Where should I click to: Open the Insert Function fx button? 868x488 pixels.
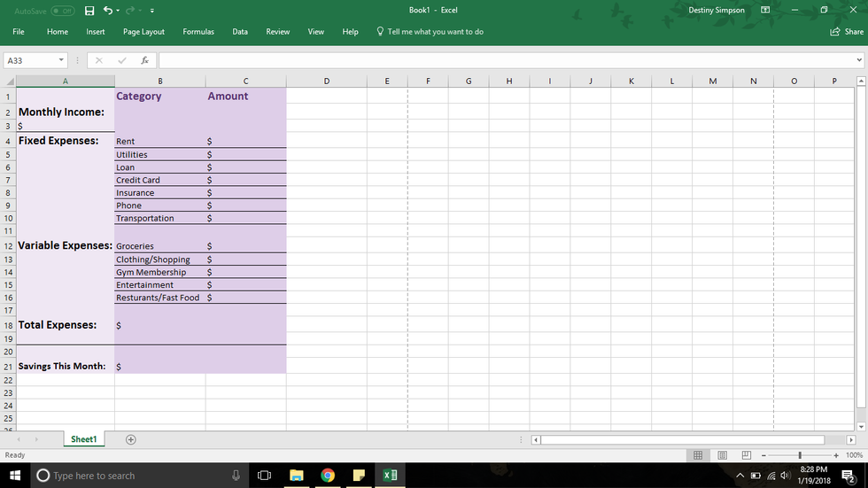144,60
